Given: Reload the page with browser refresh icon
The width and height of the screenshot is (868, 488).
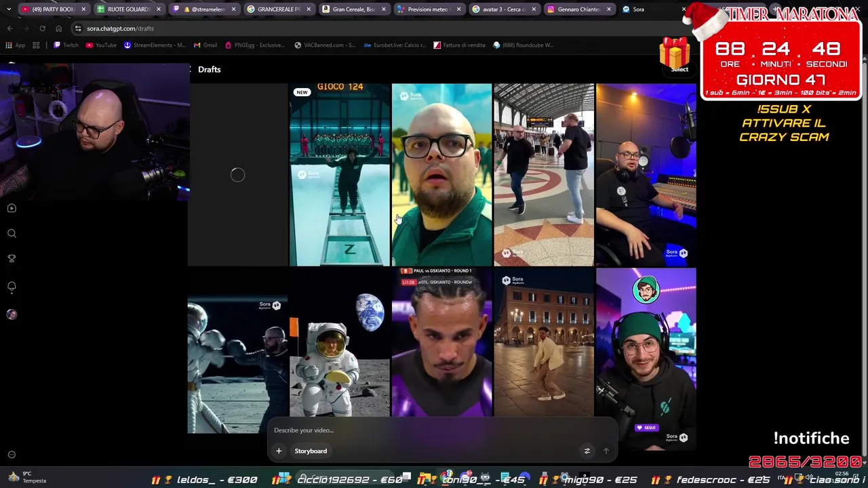Looking at the screenshot, I should 42,28.
